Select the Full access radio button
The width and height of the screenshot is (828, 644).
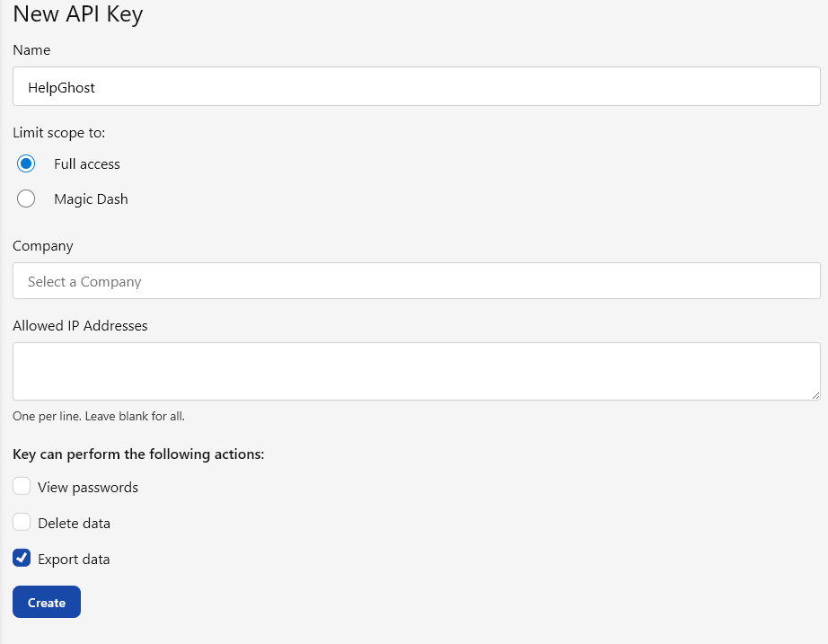[x=26, y=163]
